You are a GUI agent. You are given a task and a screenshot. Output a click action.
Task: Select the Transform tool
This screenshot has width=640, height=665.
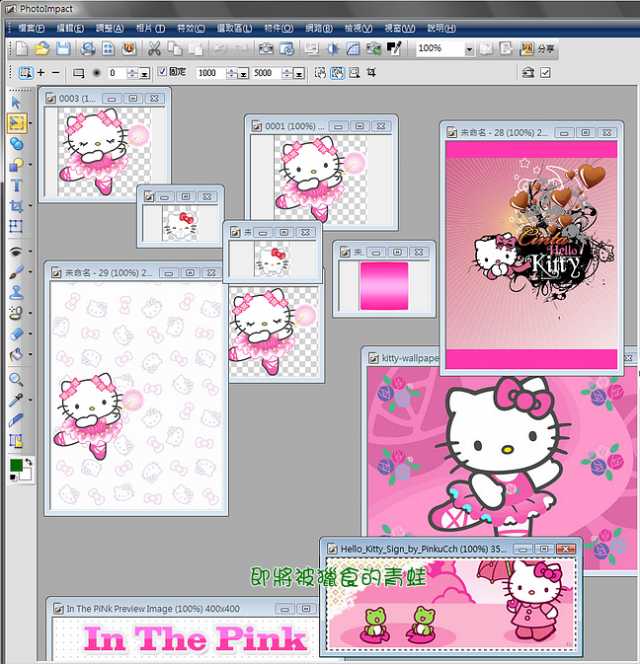point(16,226)
